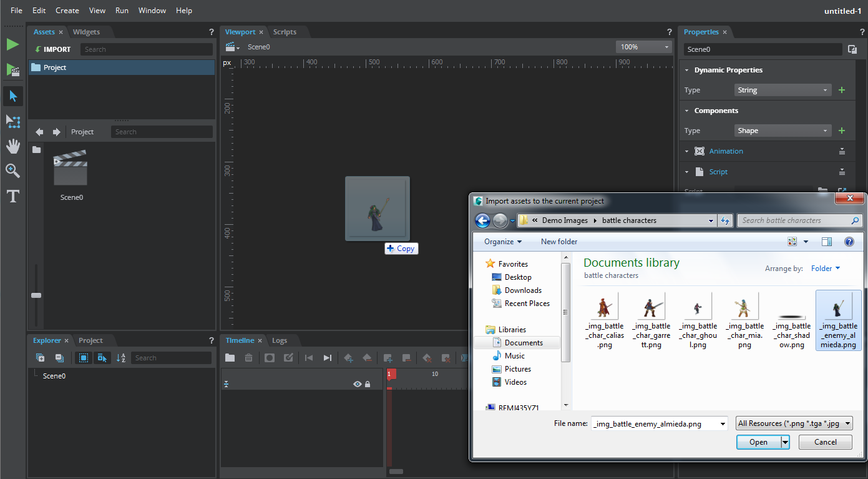Click the red frame 1 playhead marker
This screenshot has width=868, height=479.
tap(390, 374)
